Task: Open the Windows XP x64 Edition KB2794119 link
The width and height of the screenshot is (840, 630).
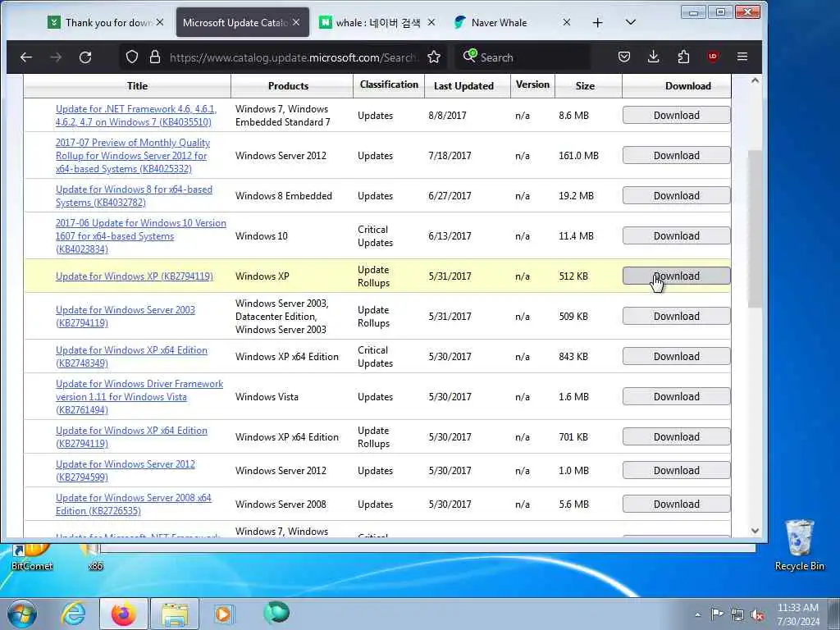Action: (x=131, y=436)
